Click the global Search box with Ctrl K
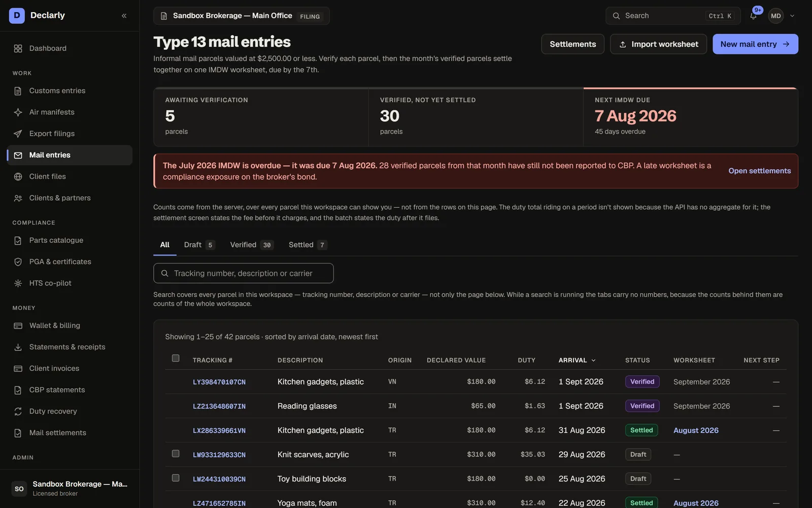Viewport: 812px width, 508px height. click(x=673, y=16)
